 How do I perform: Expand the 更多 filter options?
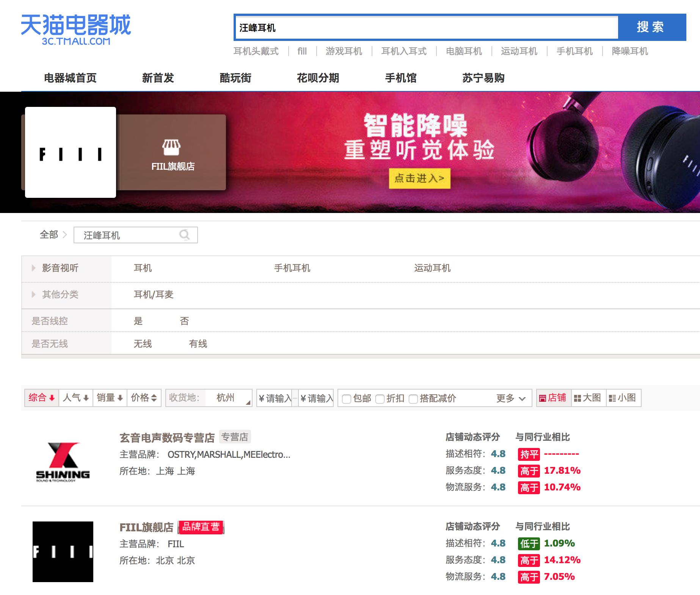click(x=511, y=398)
